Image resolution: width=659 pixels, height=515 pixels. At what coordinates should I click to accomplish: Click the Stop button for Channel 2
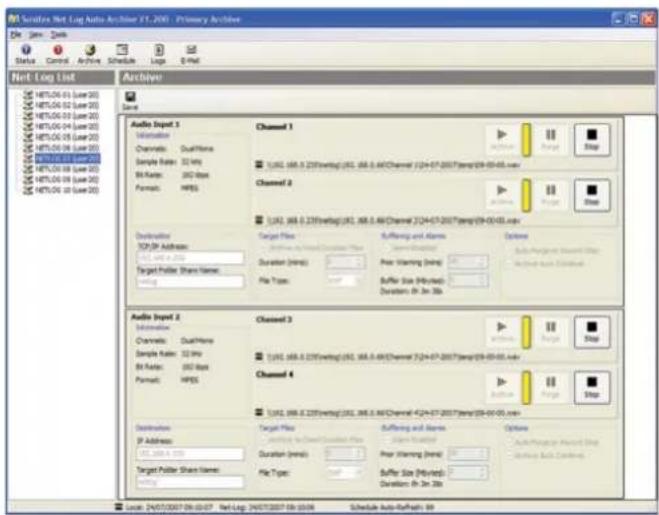click(x=592, y=195)
